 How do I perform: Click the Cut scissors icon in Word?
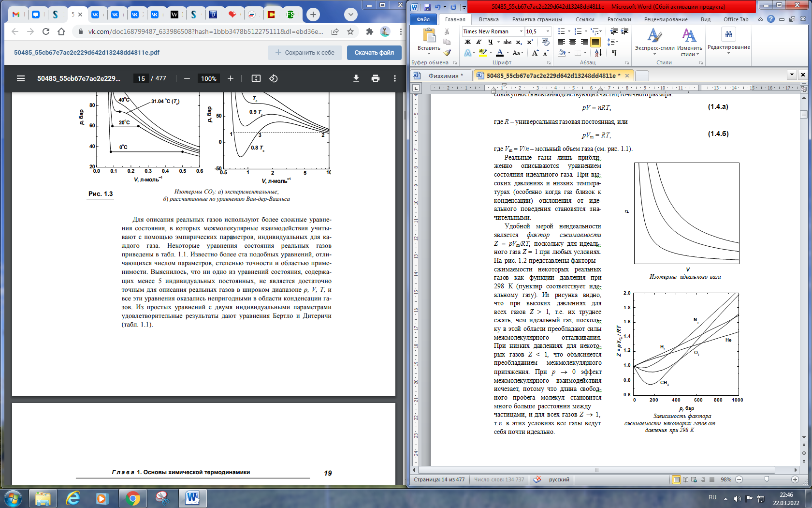[447, 31]
